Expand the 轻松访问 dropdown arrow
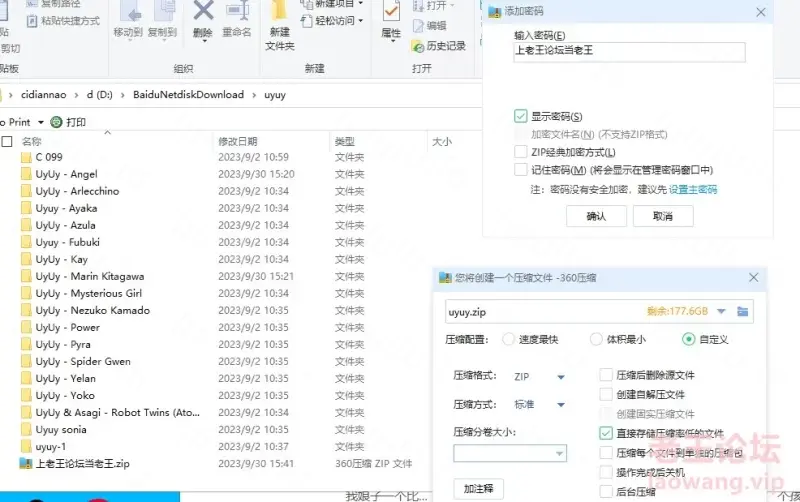The width and height of the screenshot is (800, 502). click(x=361, y=21)
